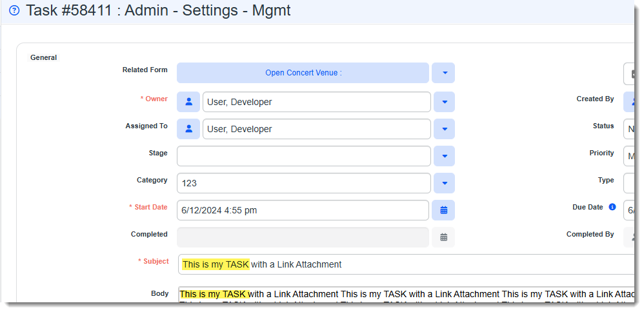This screenshot has width=644, height=312.
Task: Expand the Related Form dropdown arrow
Action: click(x=444, y=73)
